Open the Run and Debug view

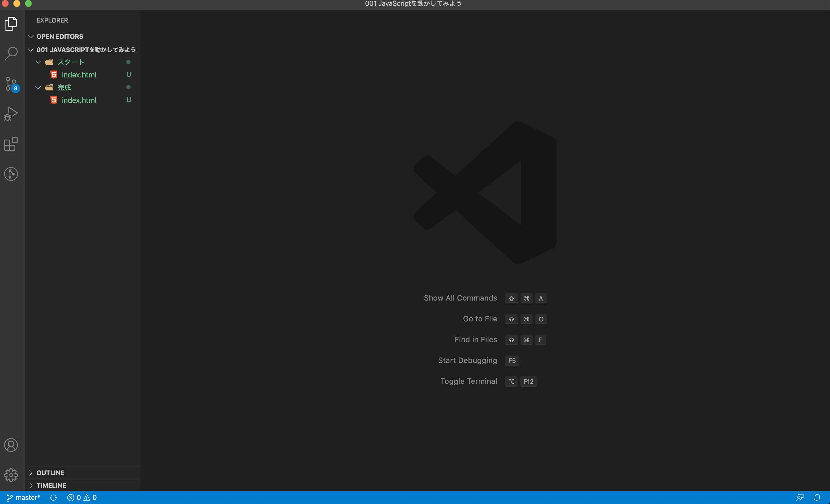pyautogui.click(x=11, y=114)
